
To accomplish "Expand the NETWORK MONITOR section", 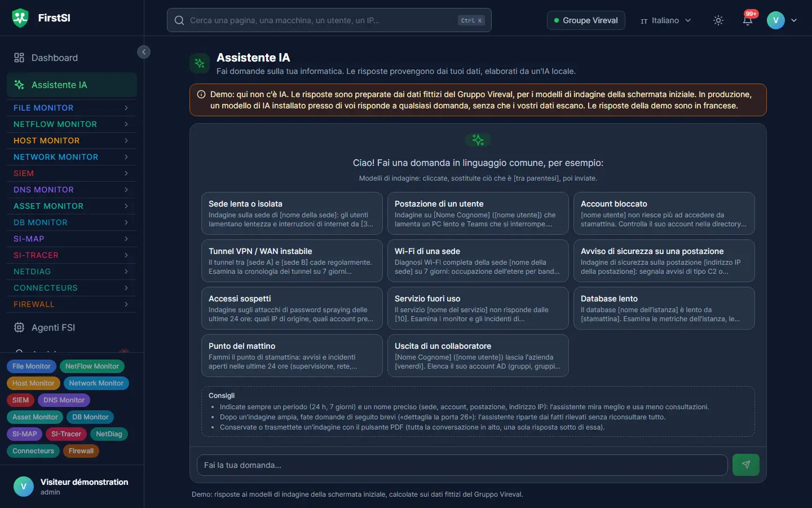I will [x=72, y=157].
